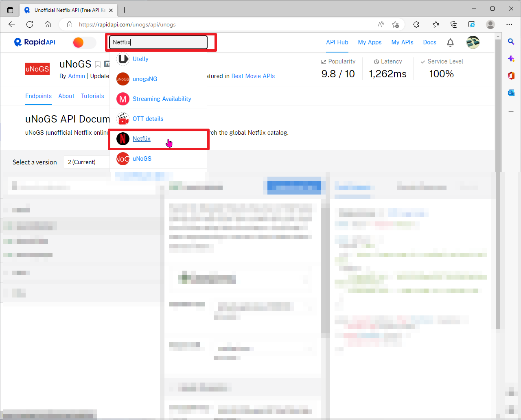Viewport: 521px width, 420px height.
Task: Open the browser profile icon
Action: tap(490, 24)
